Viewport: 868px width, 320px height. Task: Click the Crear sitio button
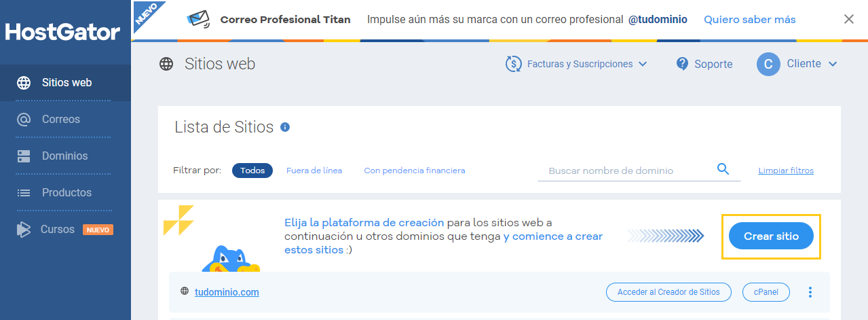(771, 236)
